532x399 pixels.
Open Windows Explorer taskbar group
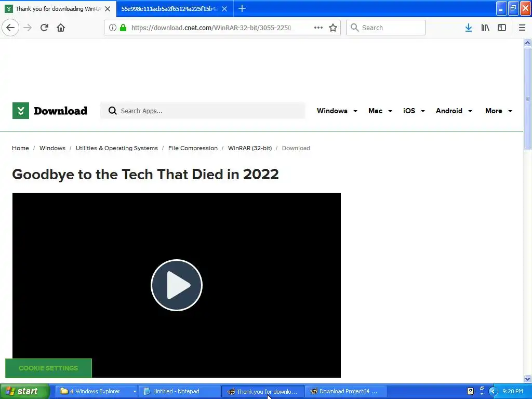click(x=96, y=391)
